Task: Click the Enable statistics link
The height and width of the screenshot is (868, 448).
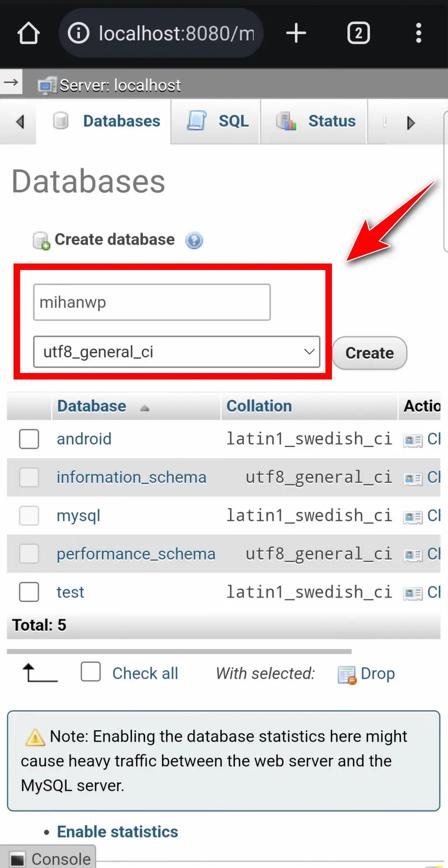Action: [x=117, y=832]
